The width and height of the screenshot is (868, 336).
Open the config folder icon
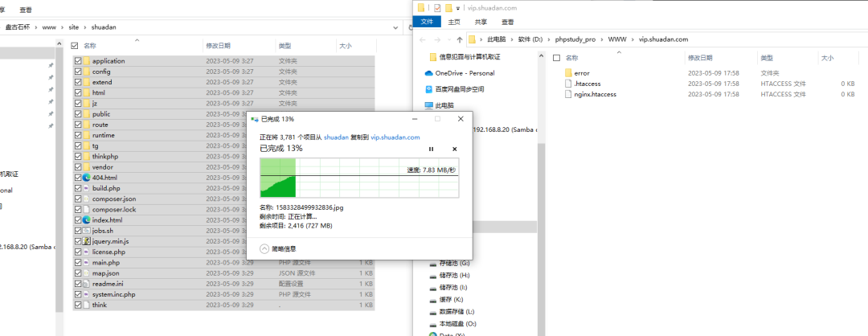pos(86,72)
